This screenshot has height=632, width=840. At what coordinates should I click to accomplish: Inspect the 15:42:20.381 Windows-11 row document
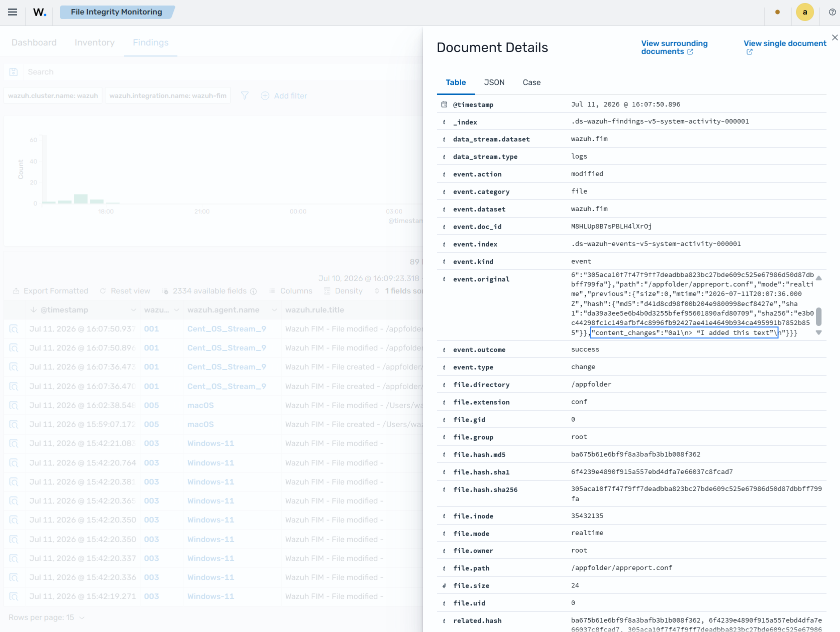14,482
